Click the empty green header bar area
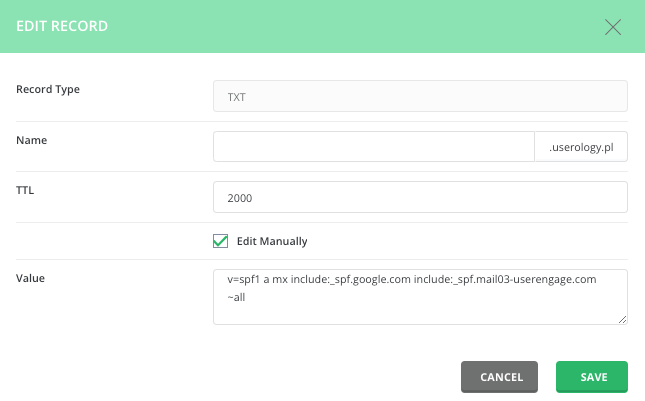 click(x=350, y=26)
